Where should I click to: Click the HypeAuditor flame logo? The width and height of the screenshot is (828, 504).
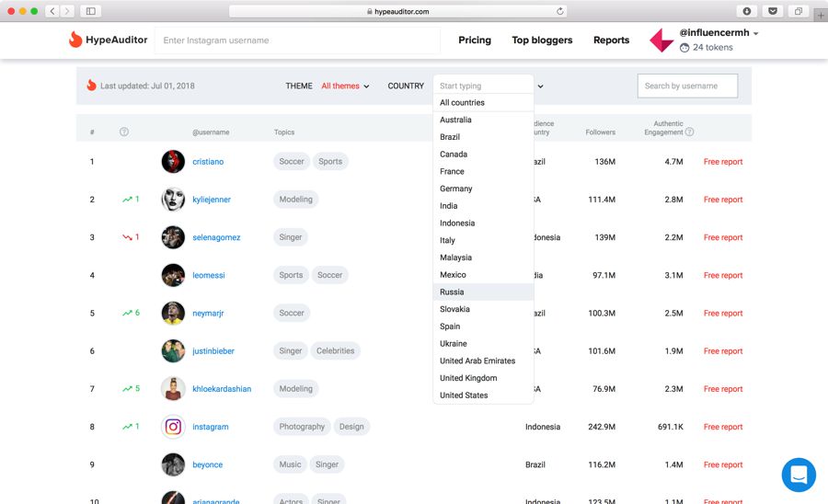click(75, 40)
